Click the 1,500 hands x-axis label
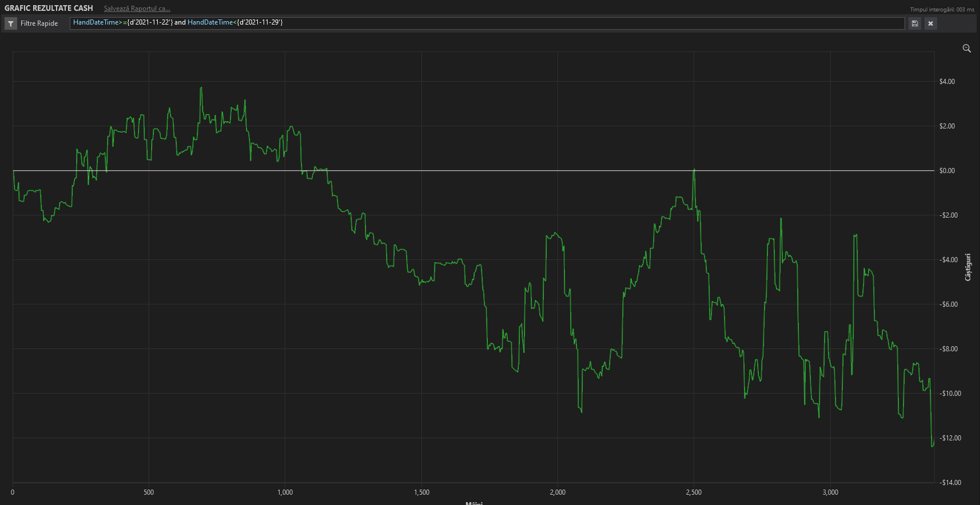The height and width of the screenshot is (505, 980). coord(421,492)
